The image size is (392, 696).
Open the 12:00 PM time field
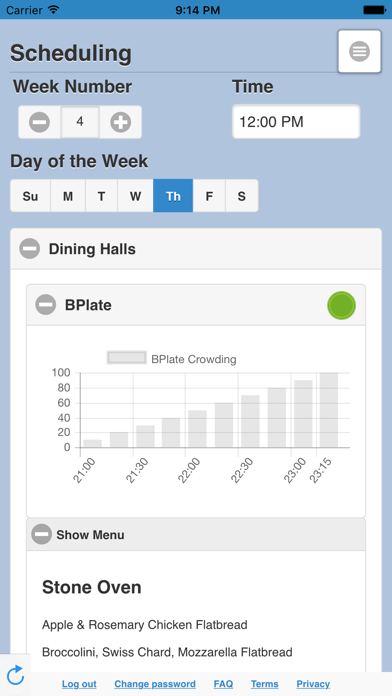[296, 122]
